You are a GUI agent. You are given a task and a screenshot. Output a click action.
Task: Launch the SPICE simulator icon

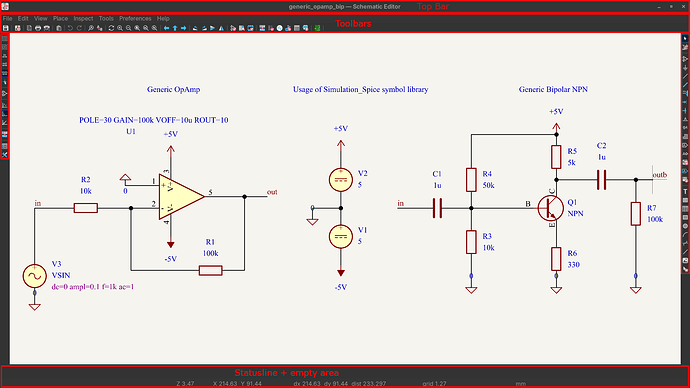pos(279,28)
